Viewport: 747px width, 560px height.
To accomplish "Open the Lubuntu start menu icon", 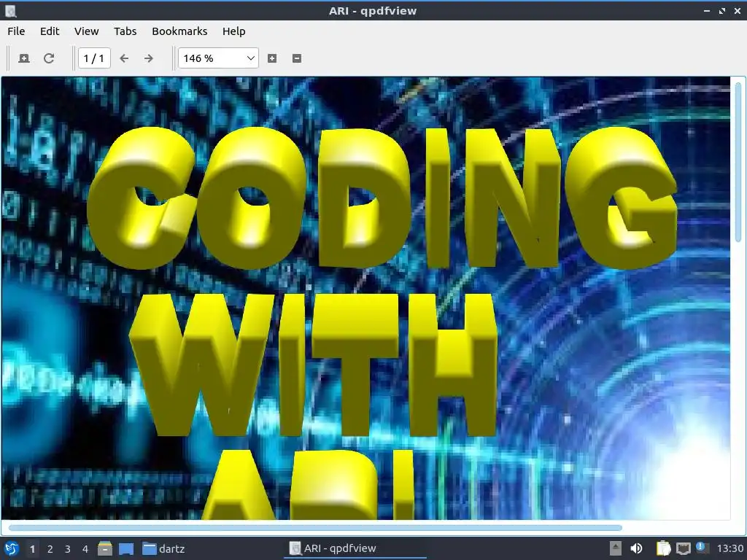I will tap(12, 548).
